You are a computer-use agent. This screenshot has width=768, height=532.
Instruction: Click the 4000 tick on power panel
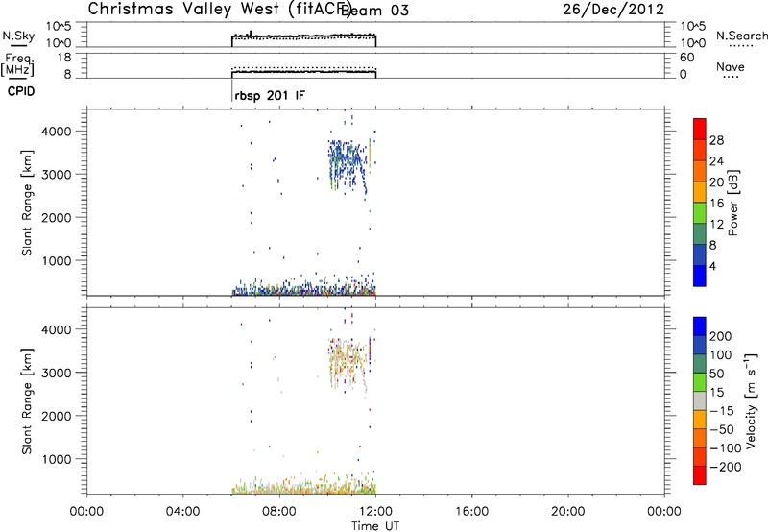(57, 132)
